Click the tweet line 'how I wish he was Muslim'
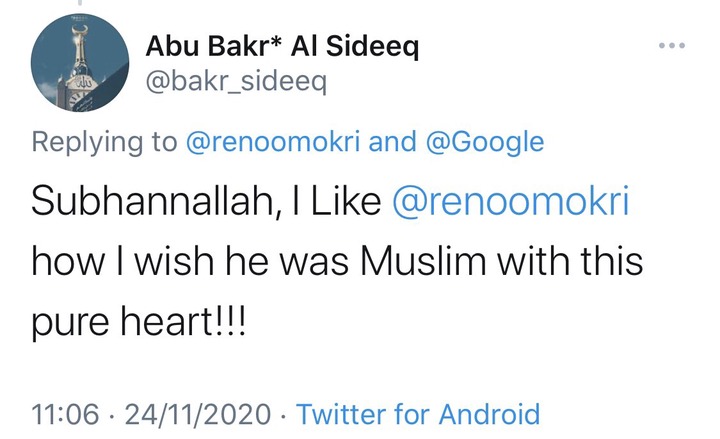Viewport: 720px width, 439px height. click(259, 261)
